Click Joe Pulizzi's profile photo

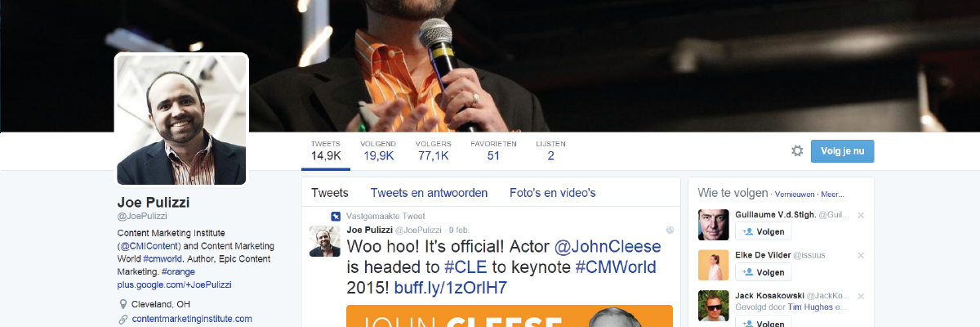coord(181,120)
